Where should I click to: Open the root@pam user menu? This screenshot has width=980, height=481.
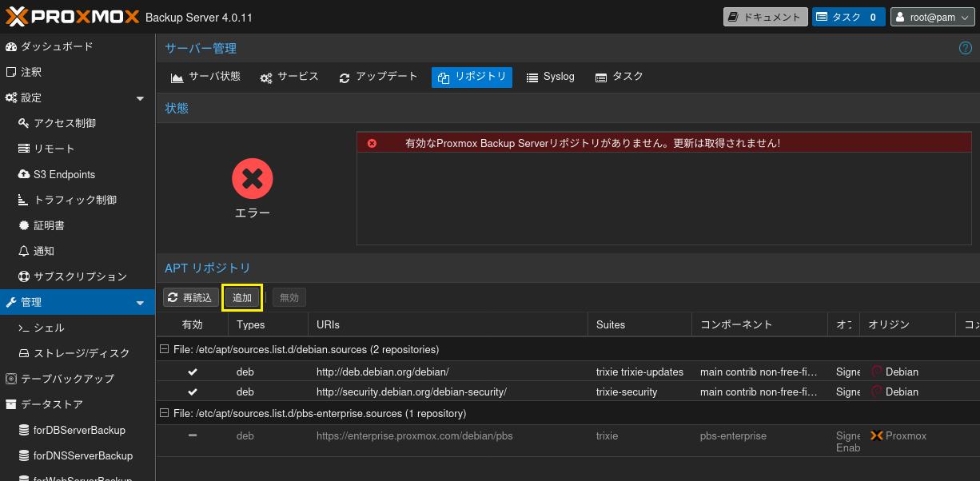coord(932,17)
